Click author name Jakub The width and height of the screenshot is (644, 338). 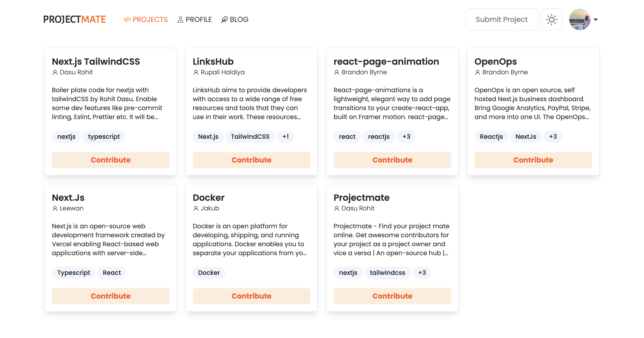pyautogui.click(x=210, y=208)
